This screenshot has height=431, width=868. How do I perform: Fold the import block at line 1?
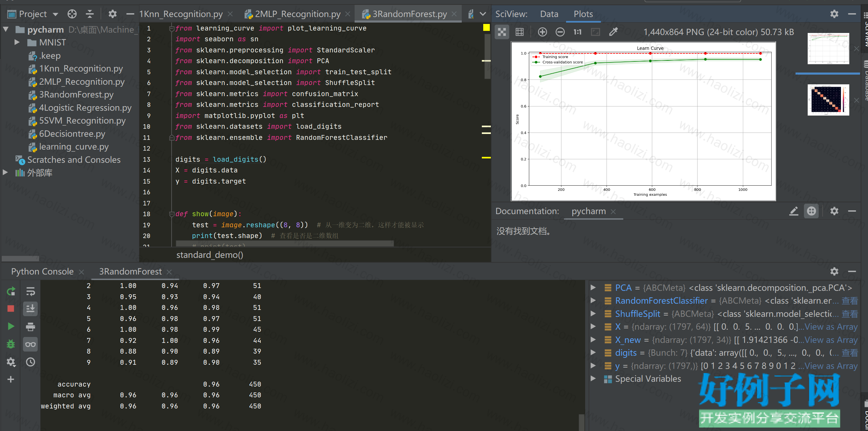[171, 28]
